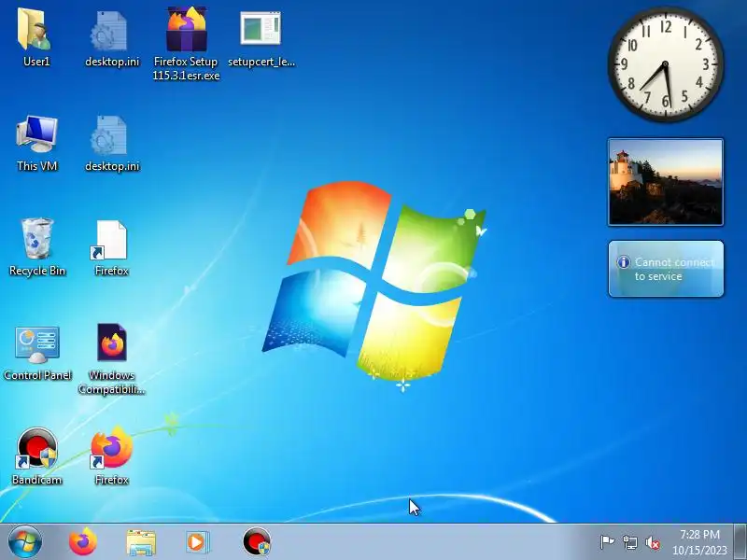Click the lighthouse slideshow gadget picture
The width and height of the screenshot is (747, 560).
pos(666,182)
